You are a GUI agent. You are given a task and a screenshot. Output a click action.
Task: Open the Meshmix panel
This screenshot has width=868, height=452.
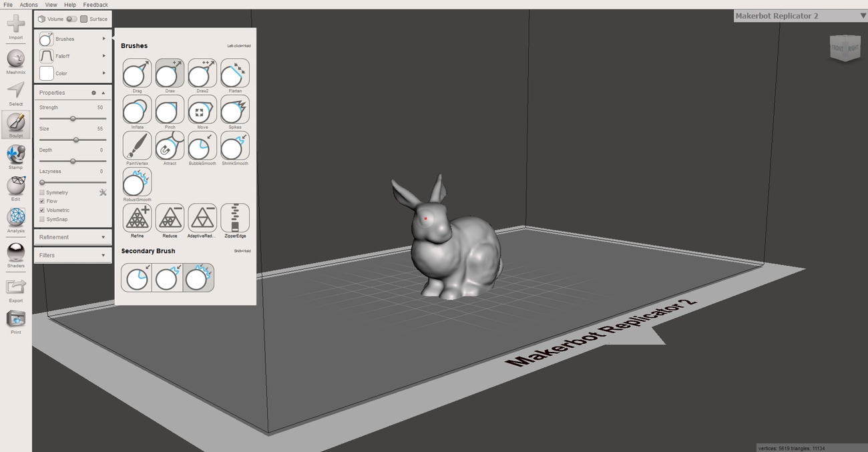15,61
